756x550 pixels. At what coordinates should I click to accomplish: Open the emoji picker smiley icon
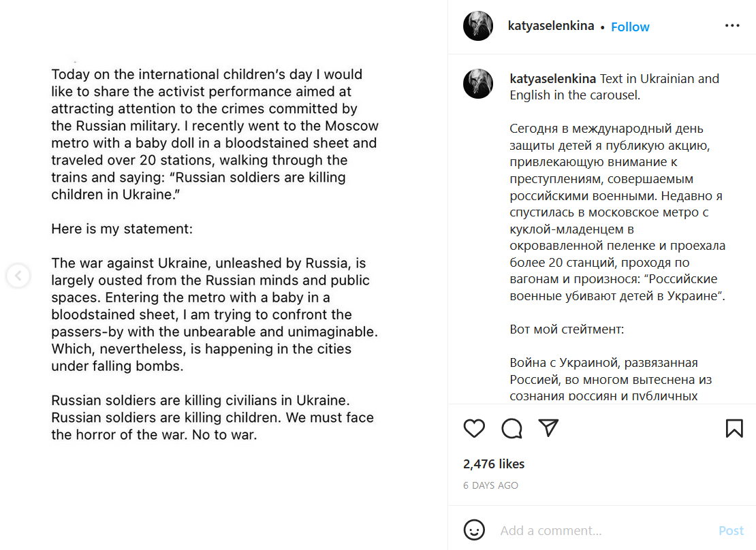pyautogui.click(x=474, y=530)
